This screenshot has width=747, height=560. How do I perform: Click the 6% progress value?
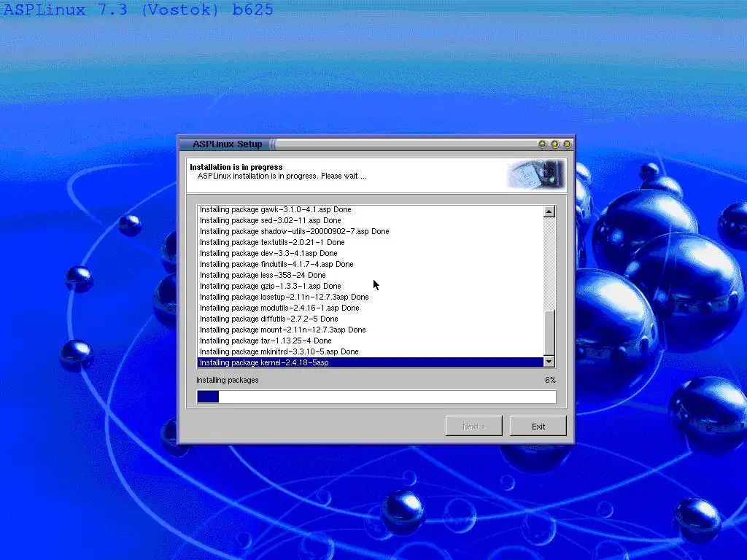tap(550, 380)
